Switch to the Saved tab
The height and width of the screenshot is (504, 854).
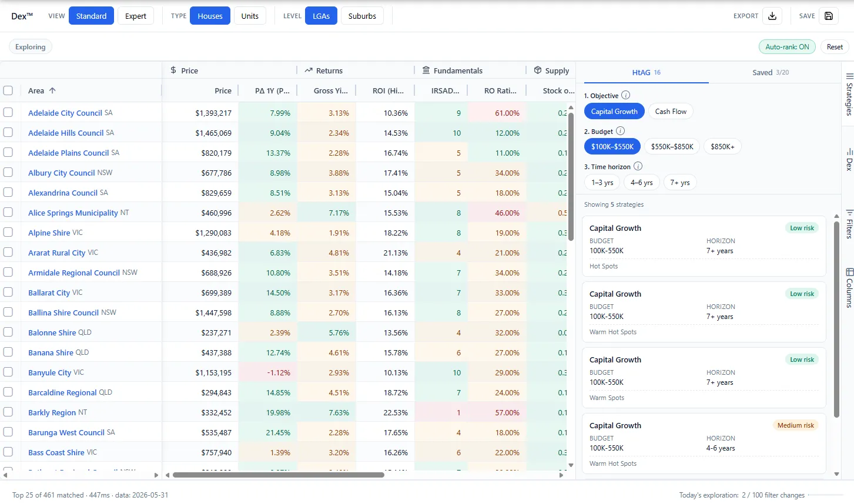tap(771, 72)
